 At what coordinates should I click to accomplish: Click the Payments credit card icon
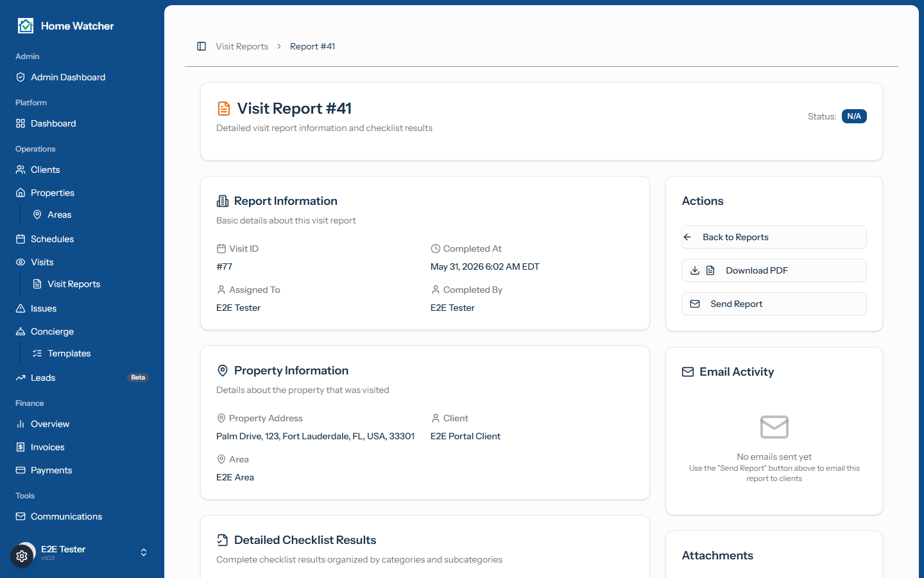tap(21, 470)
